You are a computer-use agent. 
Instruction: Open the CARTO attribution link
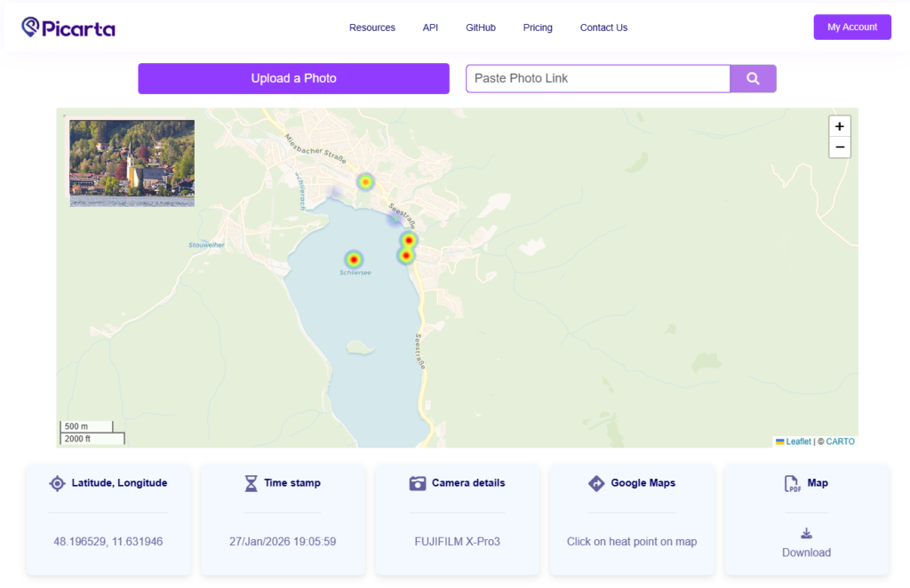coord(840,441)
